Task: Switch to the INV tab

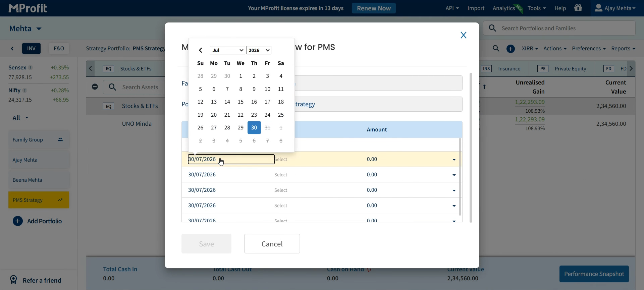Action: [32, 49]
